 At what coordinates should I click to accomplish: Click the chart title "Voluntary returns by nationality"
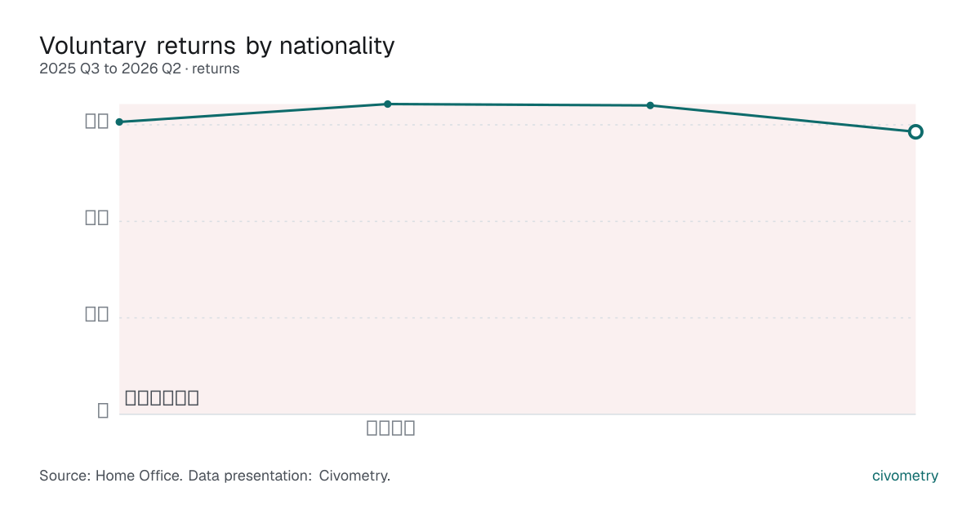(217, 46)
